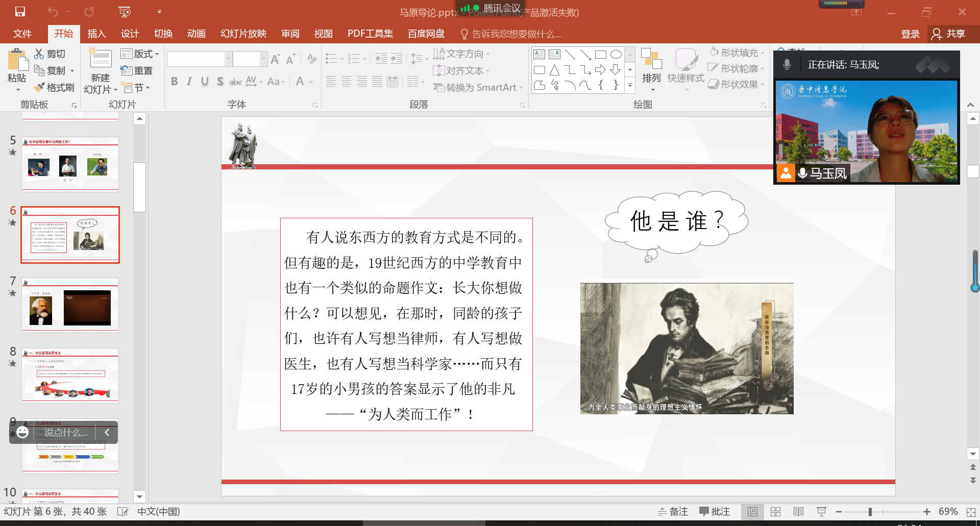Click the Format Painter (格式刷) button

[x=54, y=87]
